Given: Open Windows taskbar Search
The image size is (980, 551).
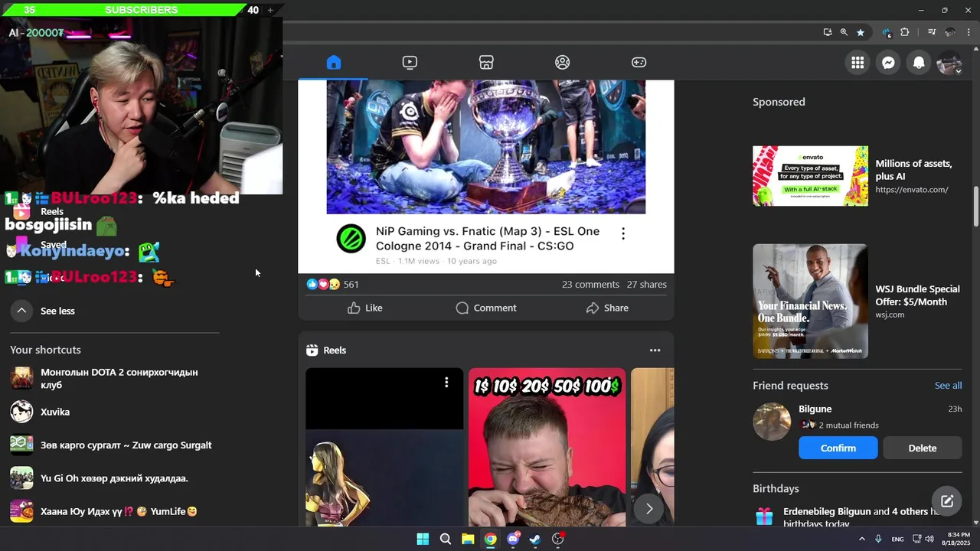Looking at the screenshot, I should click(x=445, y=539).
